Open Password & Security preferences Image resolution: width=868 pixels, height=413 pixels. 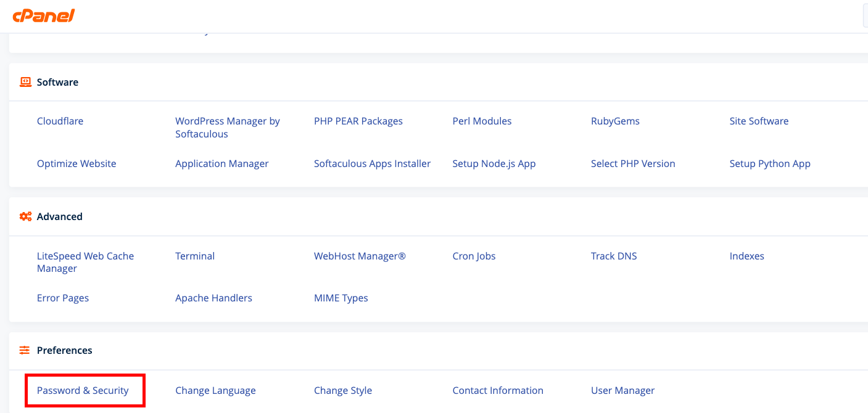click(x=83, y=390)
